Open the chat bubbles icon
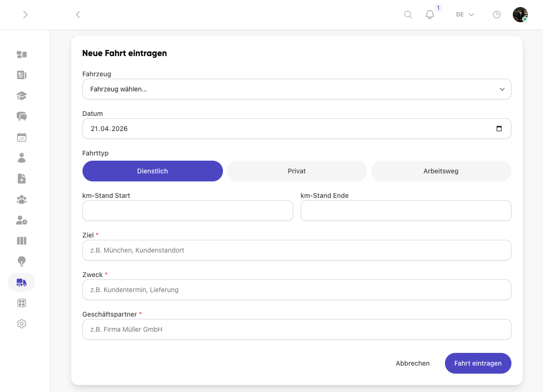543x392 pixels. [22, 116]
